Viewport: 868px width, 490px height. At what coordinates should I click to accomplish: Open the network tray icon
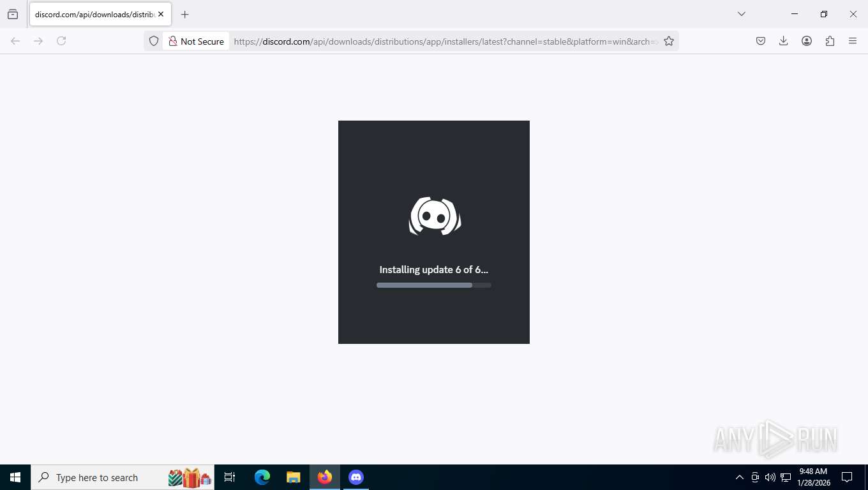click(786, 477)
